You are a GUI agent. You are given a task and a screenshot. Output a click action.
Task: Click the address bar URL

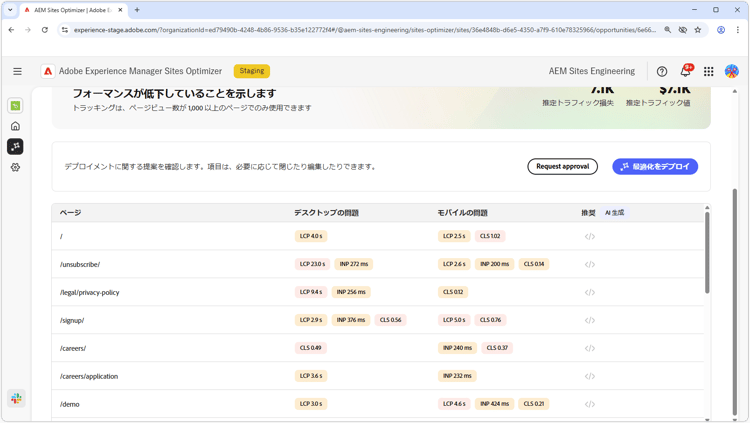tap(364, 30)
